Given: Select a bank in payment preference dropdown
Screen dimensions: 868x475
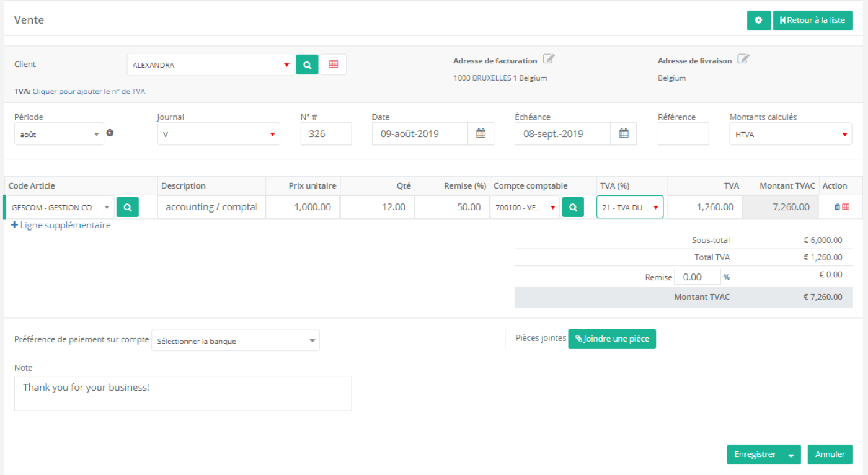Looking at the screenshot, I should (236, 340).
